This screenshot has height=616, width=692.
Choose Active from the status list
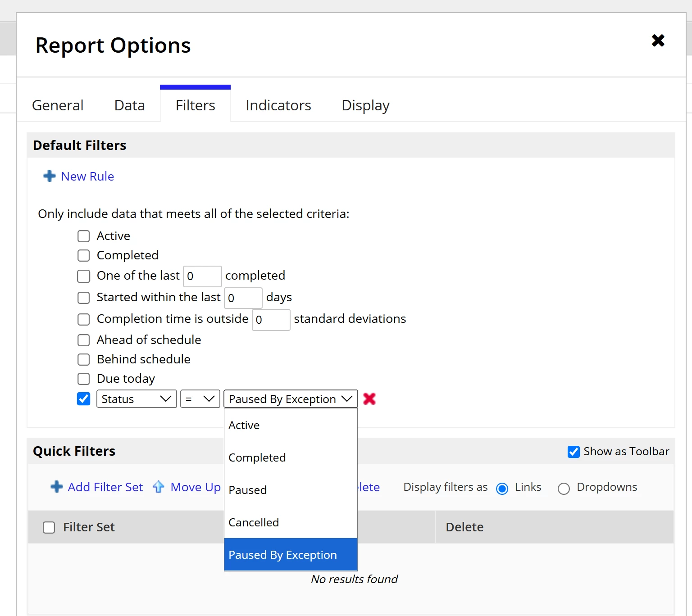[291, 425]
